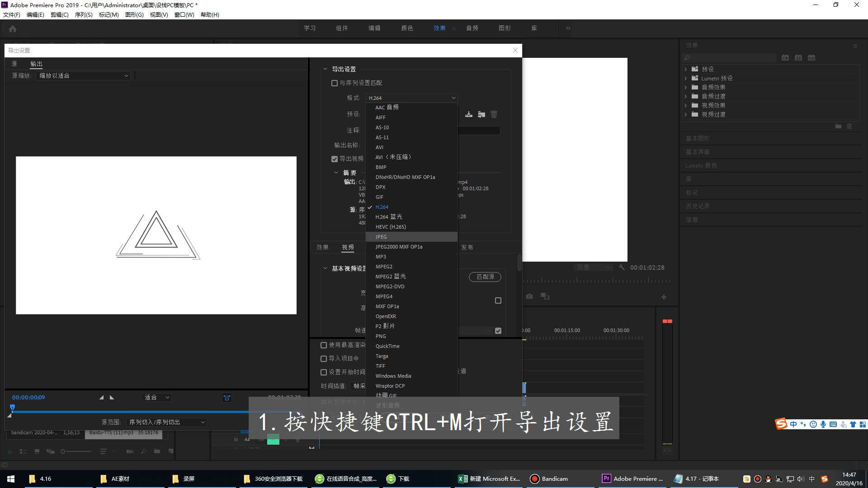Switch to Effects settings tab
Screen dimensions: 868x488
(322, 247)
